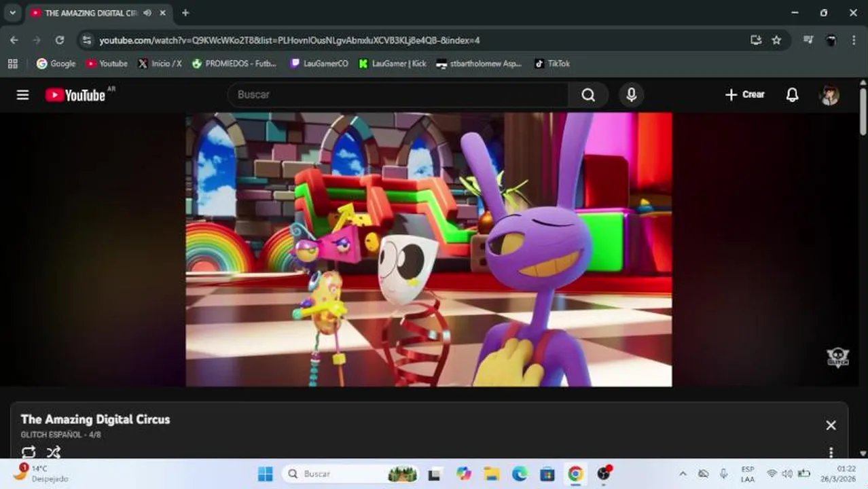
Task: Focus the YouTube Buscar search field
Action: point(398,95)
